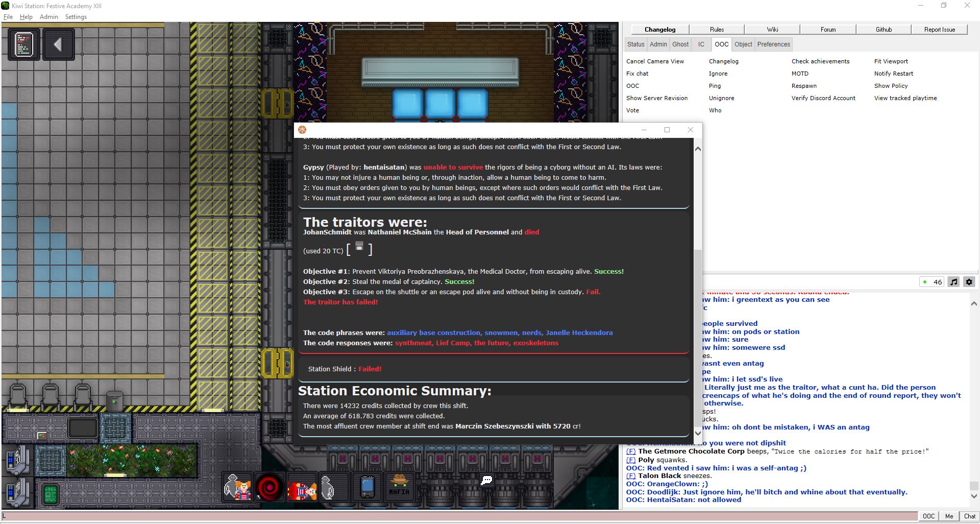Switch to the Status tab
The image size is (980, 524).
636,44
